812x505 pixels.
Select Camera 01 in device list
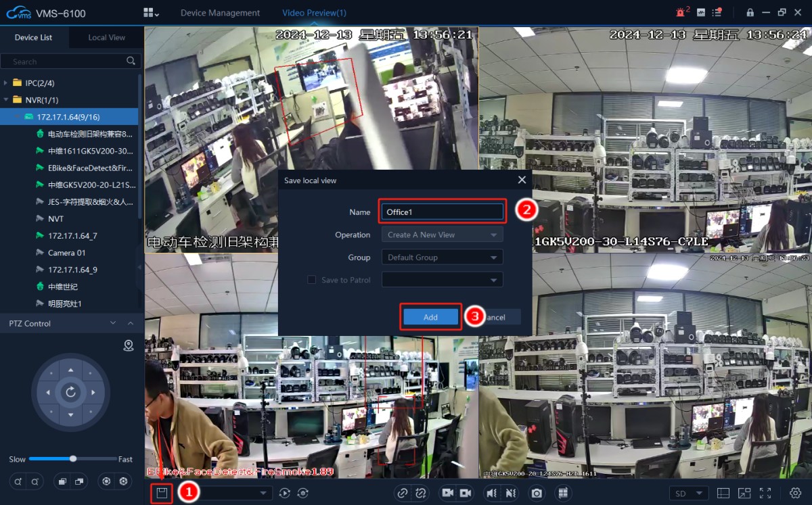coord(66,253)
